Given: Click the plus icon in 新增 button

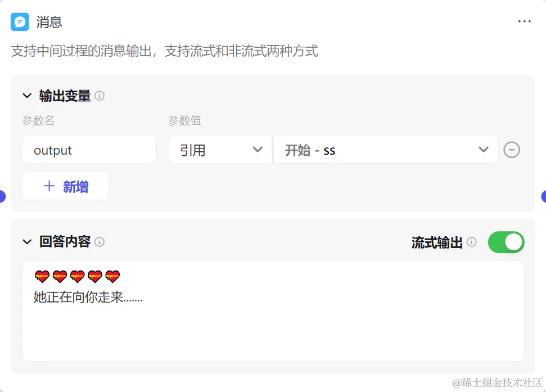Looking at the screenshot, I should [49, 186].
